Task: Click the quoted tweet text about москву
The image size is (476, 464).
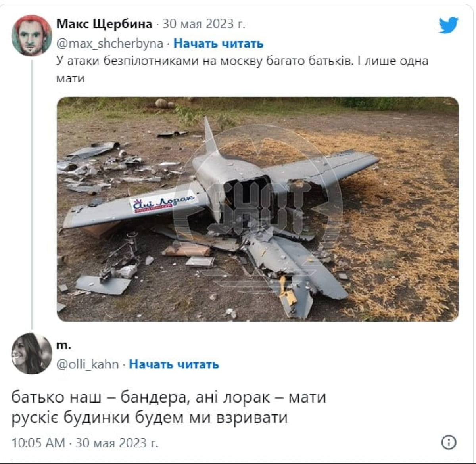Action: (x=242, y=69)
